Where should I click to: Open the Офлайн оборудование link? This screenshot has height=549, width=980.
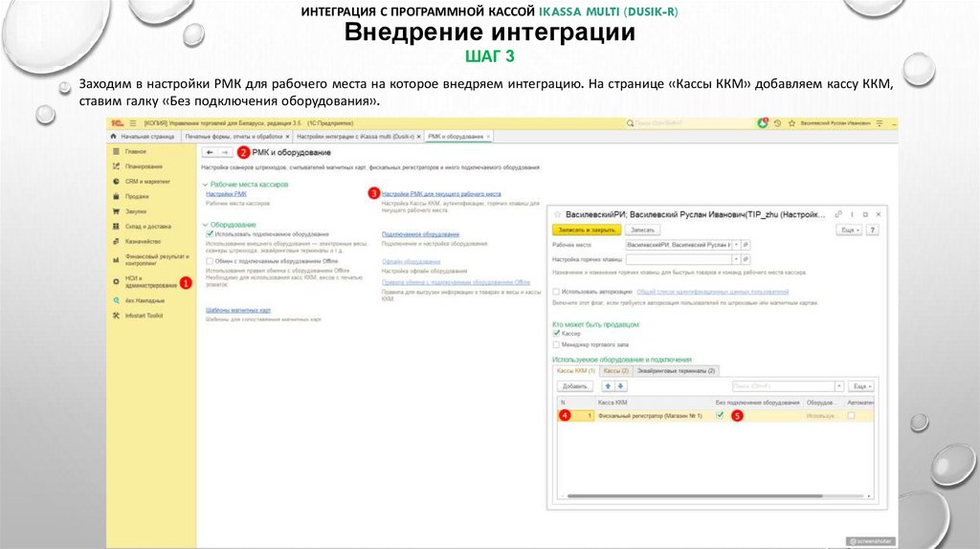(x=412, y=262)
